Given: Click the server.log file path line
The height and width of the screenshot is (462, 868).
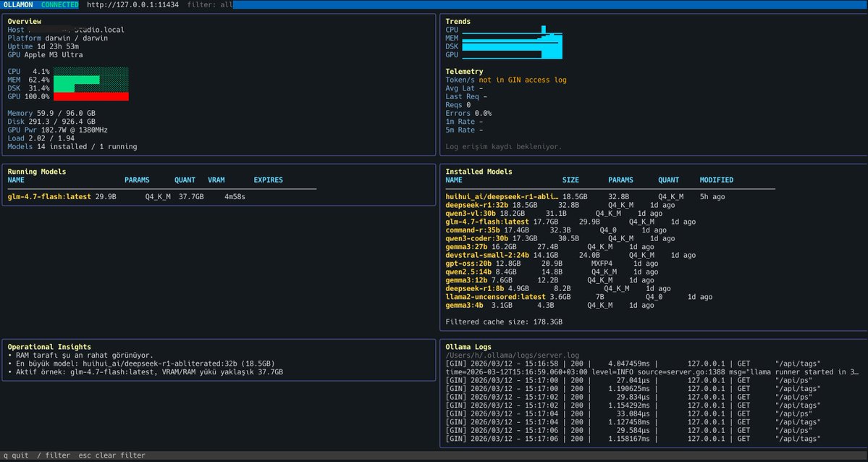Looking at the screenshot, I should click(512, 355).
